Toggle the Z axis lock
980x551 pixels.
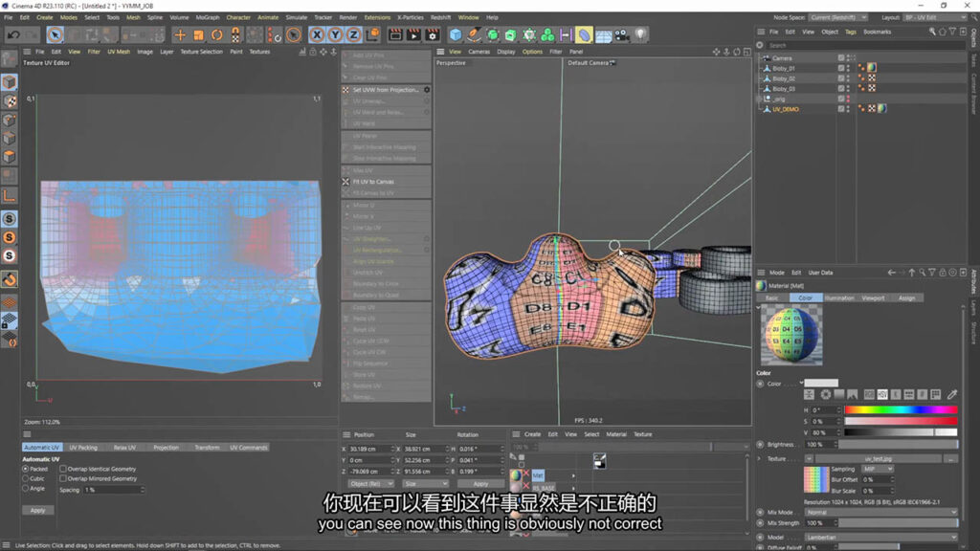tap(353, 35)
